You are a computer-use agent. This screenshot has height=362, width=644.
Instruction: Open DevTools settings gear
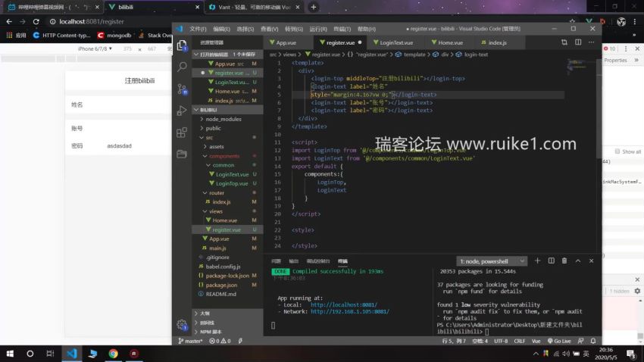point(637,291)
